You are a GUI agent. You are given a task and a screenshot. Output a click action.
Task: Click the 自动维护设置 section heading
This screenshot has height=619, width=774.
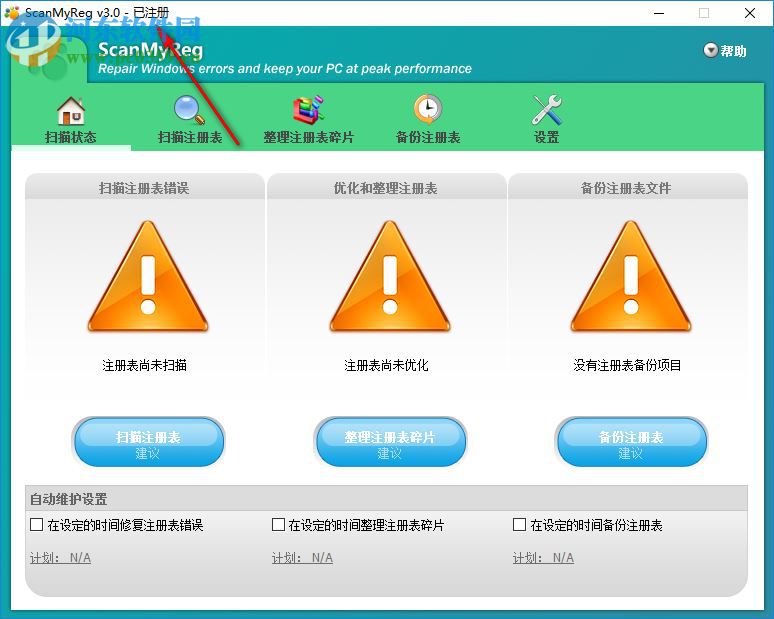point(69,499)
